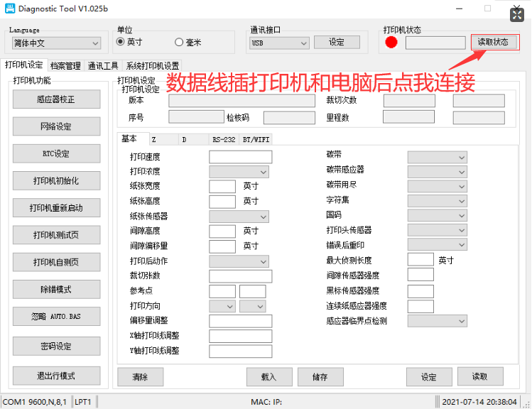
Task: Click the 黑标传感器强度 input field
Action: click(x=420, y=291)
